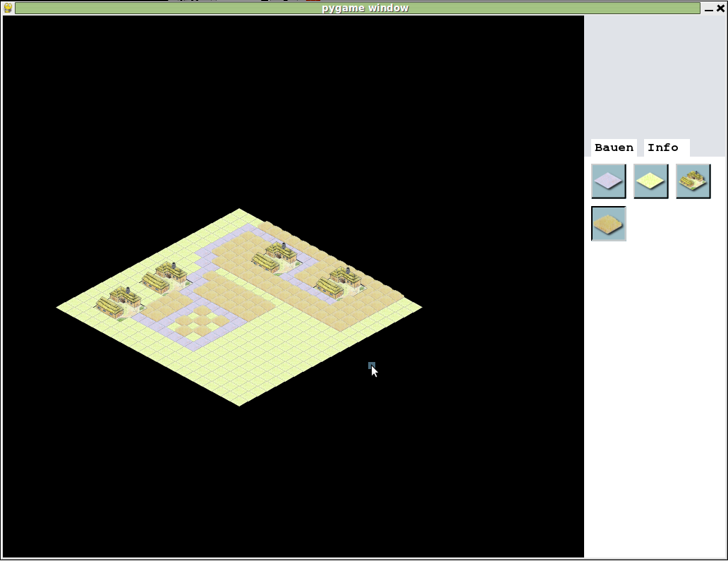The width and height of the screenshot is (728, 561).
Task: Click the gray panel above the tool tabs
Action: click(x=656, y=78)
